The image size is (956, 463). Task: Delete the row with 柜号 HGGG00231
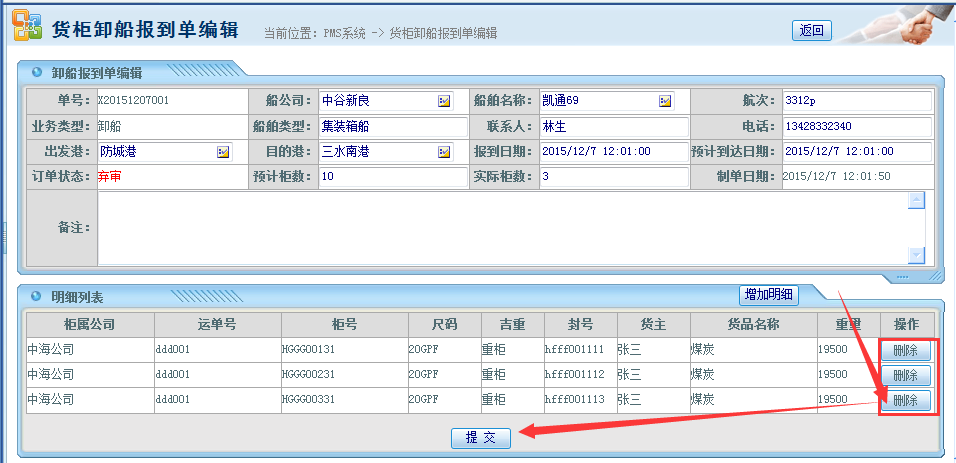click(x=905, y=375)
